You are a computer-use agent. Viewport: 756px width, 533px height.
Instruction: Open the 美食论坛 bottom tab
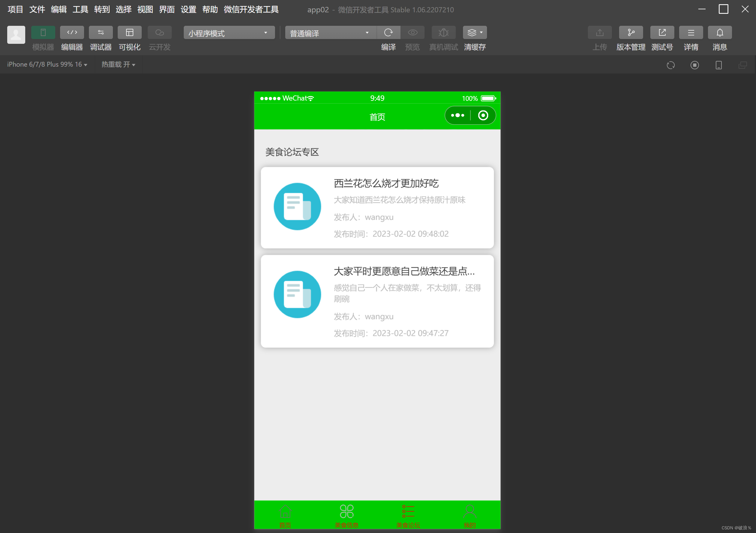point(408,516)
